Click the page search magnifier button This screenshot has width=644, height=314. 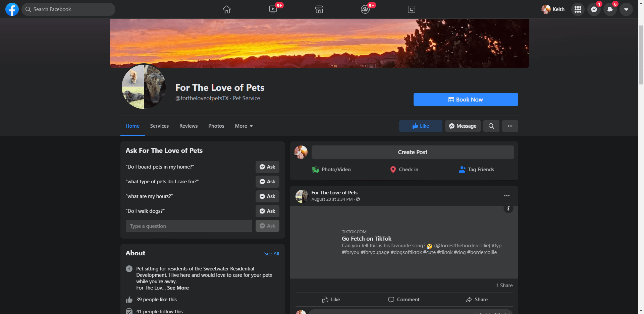click(491, 126)
